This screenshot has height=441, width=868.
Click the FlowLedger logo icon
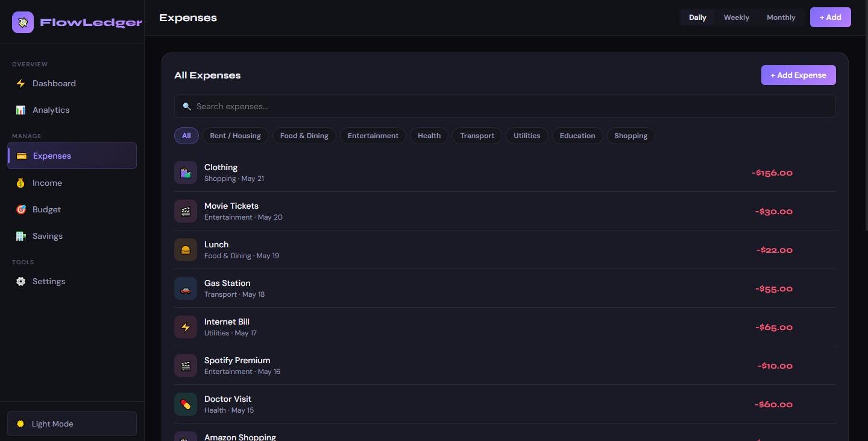[x=23, y=22]
